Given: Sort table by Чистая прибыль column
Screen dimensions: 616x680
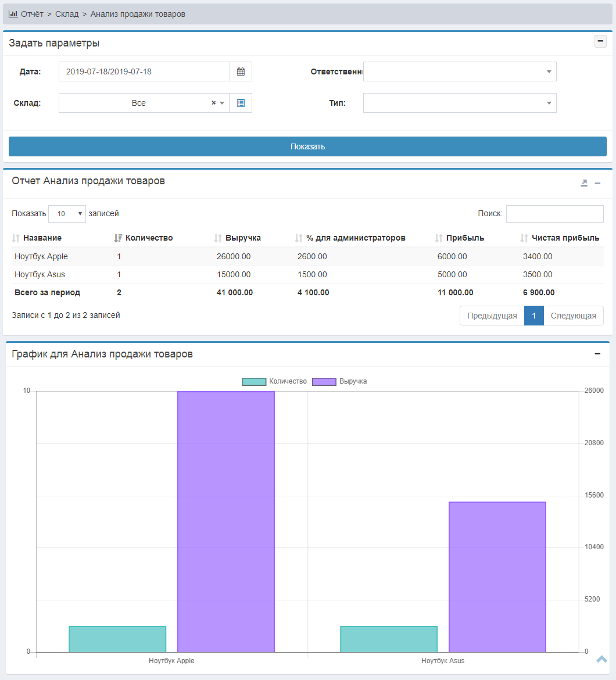Looking at the screenshot, I should (565, 238).
